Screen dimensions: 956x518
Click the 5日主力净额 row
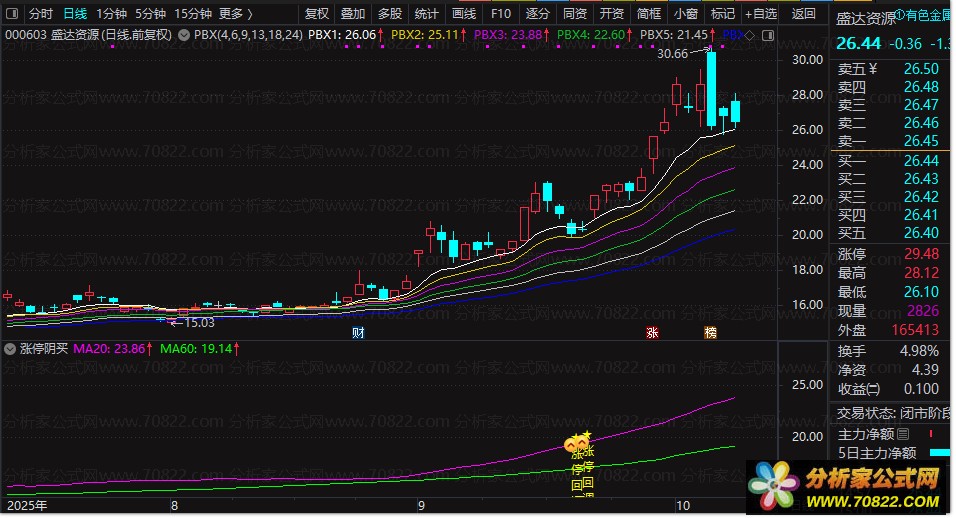pyautogui.click(x=891, y=453)
